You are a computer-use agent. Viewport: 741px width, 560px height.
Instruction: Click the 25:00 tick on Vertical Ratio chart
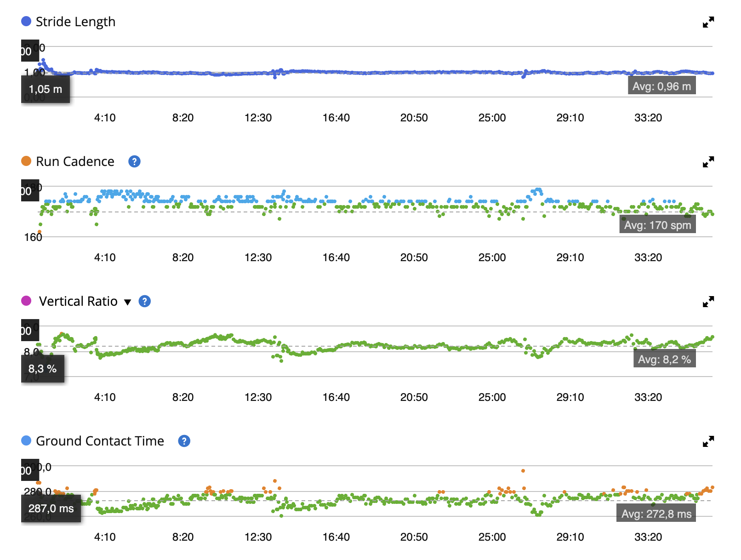click(492, 397)
